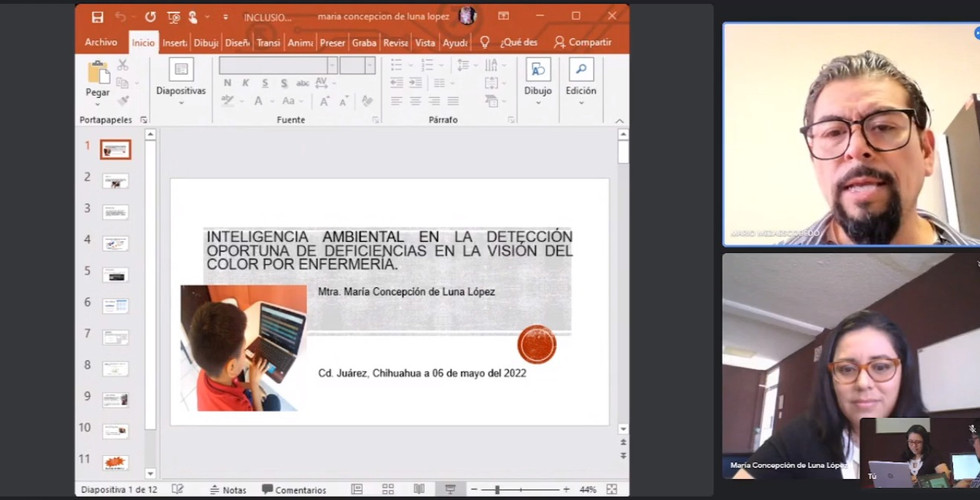Switch to Slide Sorter view icon
The width and height of the screenshot is (980, 500).
(388, 489)
